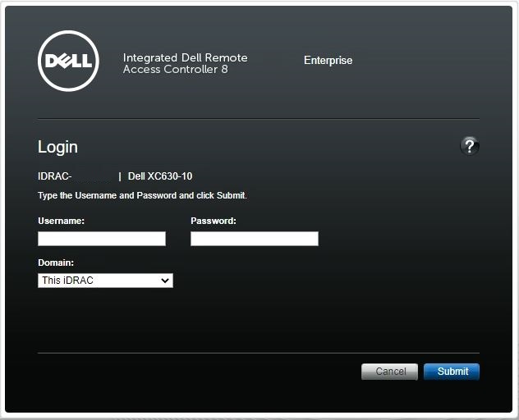This screenshot has width=519, height=420.
Task: Click the divider line above the Login heading
Action: [x=259, y=119]
